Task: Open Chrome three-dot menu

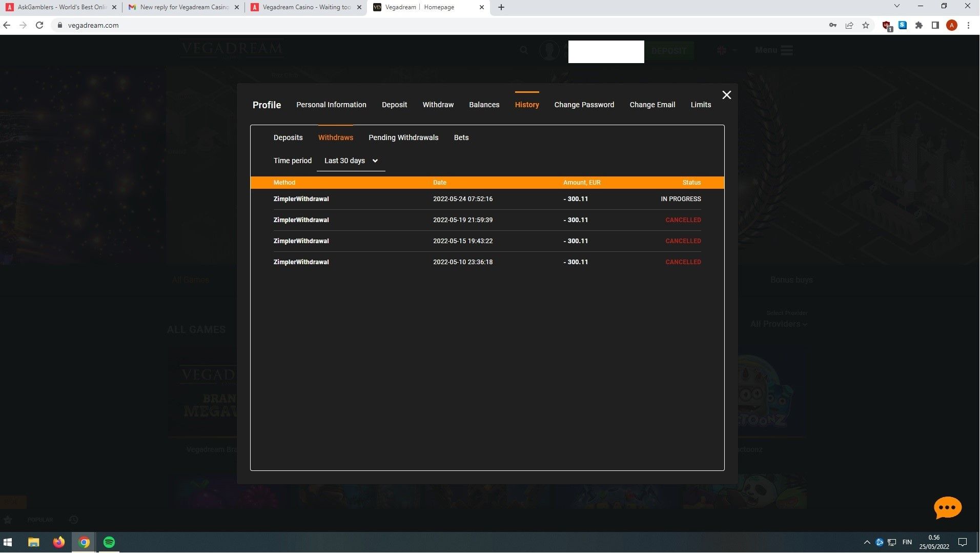Action: pos(968,25)
